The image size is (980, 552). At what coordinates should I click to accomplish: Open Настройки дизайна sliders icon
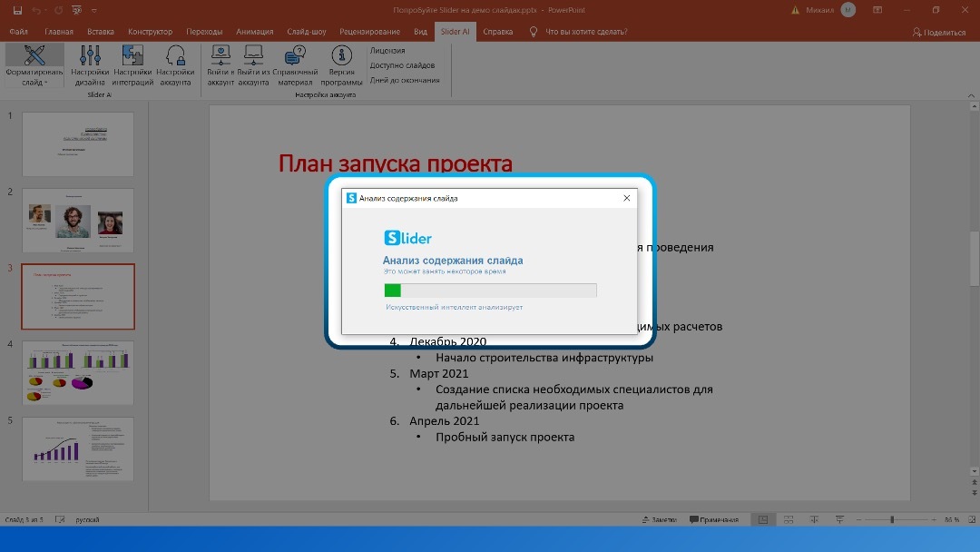click(90, 56)
